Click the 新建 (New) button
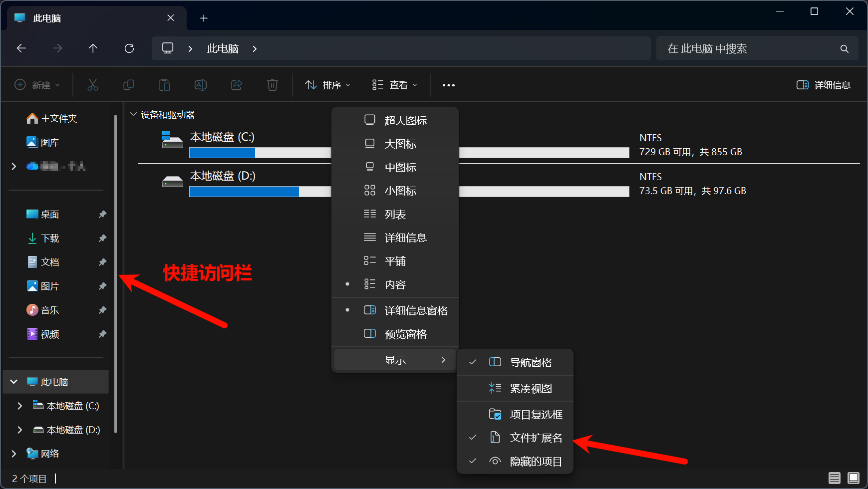 point(37,85)
